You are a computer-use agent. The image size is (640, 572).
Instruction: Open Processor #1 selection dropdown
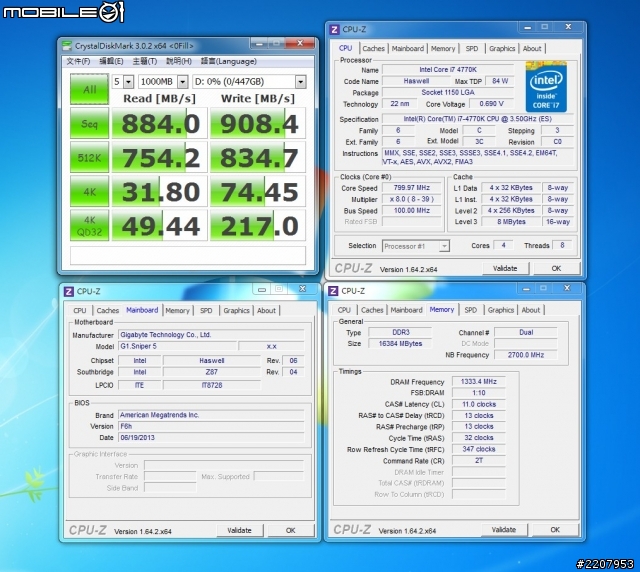(x=416, y=246)
